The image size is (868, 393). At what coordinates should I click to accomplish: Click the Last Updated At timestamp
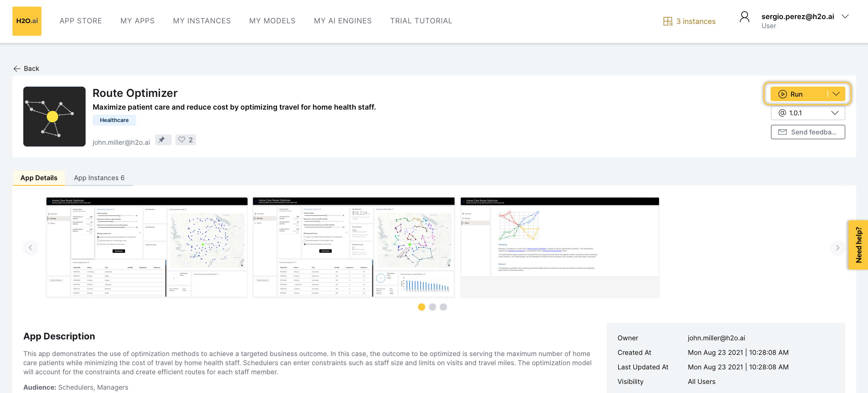[x=738, y=367]
